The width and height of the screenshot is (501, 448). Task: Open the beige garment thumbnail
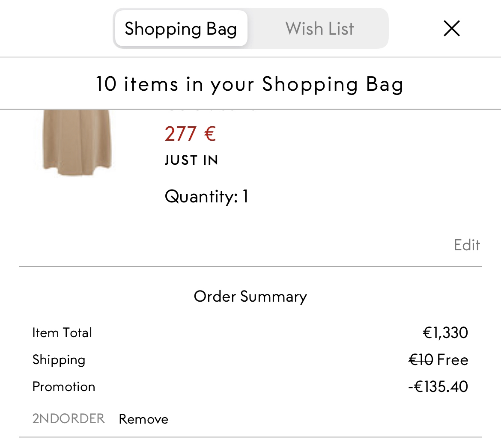pos(77,141)
